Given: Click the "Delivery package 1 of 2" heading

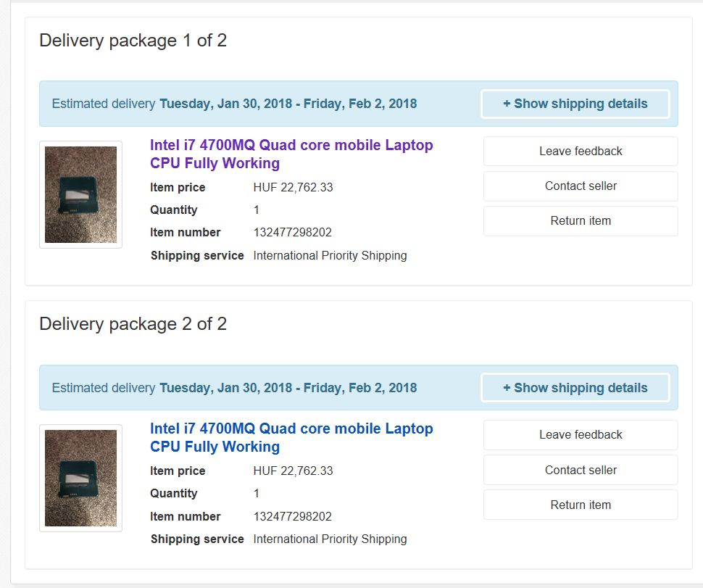Looking at the screenshot, I should 133,41.
